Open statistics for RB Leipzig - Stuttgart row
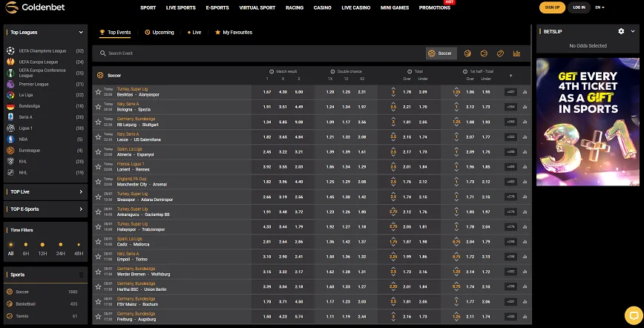 click(x=525, y=122)
